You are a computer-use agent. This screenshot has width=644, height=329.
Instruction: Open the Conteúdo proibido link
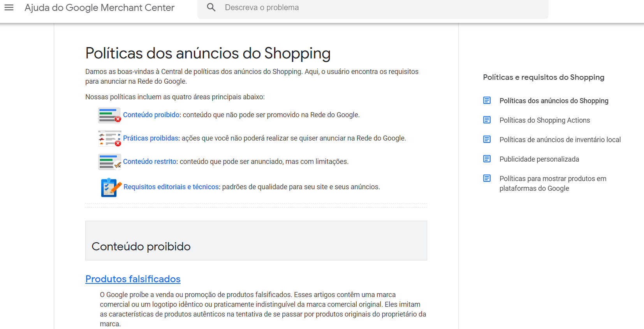click(x=151, y=115)
